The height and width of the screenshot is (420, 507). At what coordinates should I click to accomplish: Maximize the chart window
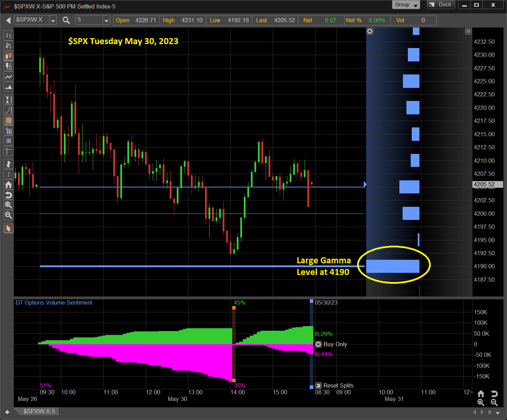click(476, 5)
